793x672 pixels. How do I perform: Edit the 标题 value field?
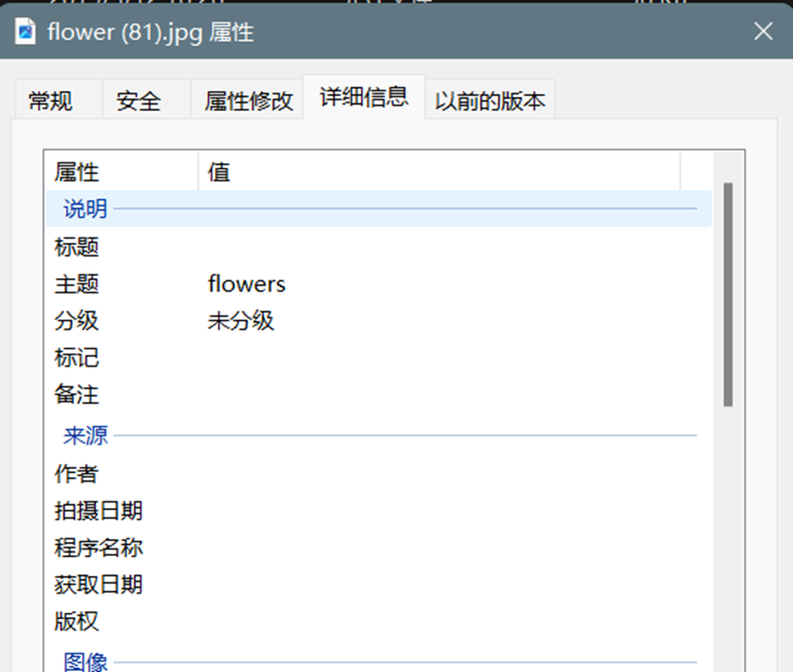(x=453, y=248)
